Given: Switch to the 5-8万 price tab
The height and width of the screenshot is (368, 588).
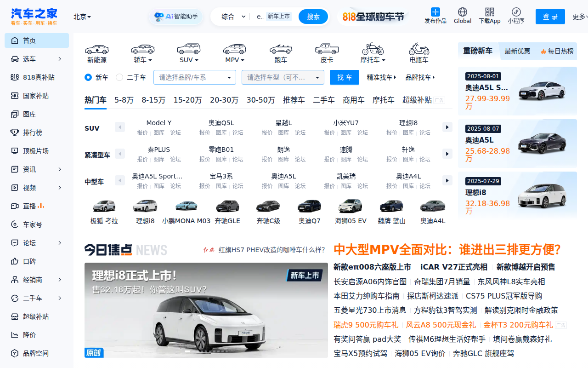Looking at the screenshot, I should click(124, 100).
